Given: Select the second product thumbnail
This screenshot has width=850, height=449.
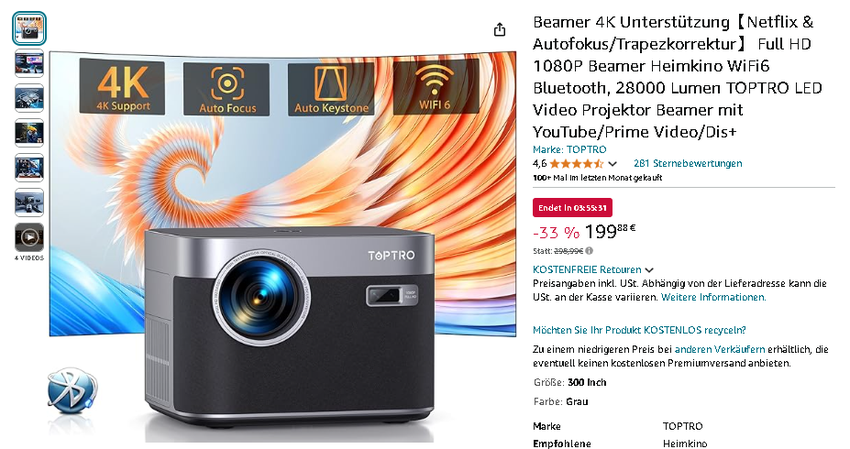Looking at the screenshot, I should (x=29, y=63).
